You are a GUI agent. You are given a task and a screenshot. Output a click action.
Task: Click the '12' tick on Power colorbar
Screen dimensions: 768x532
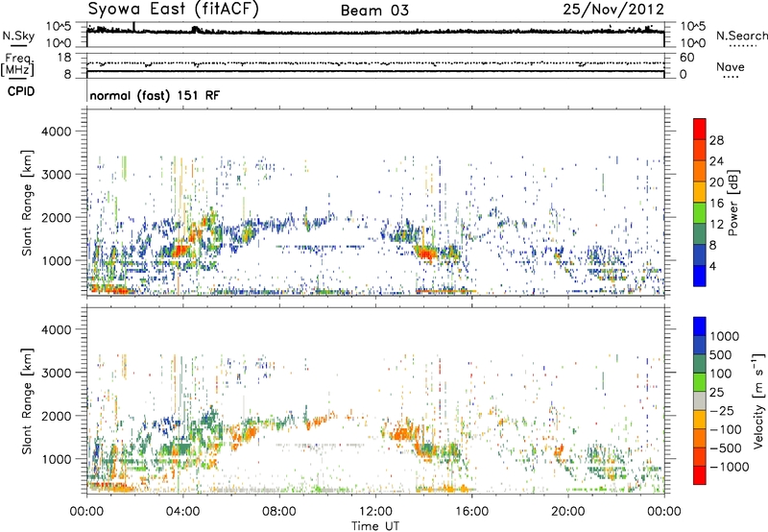pos(716,225)
